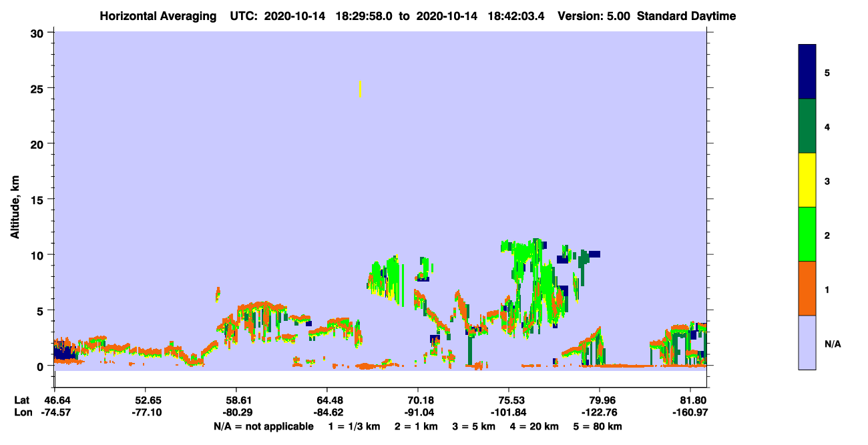Click longitude value -101.84

[x=509, y=412]
